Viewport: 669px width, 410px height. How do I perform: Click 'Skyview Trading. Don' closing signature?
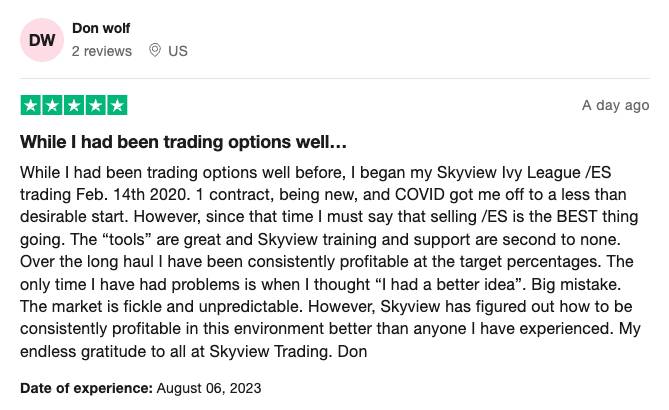click(x=288, y=352)
